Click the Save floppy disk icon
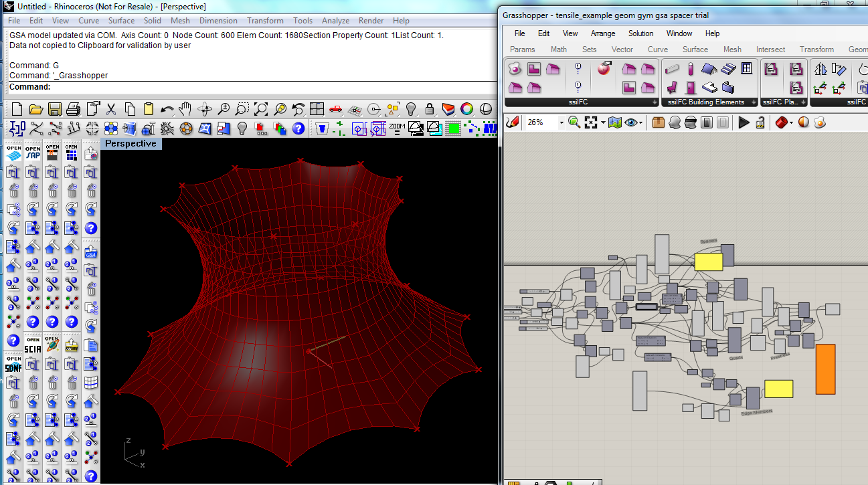Image resolution: width=868 pixels, height=485 pixels. tap(55, 109)
